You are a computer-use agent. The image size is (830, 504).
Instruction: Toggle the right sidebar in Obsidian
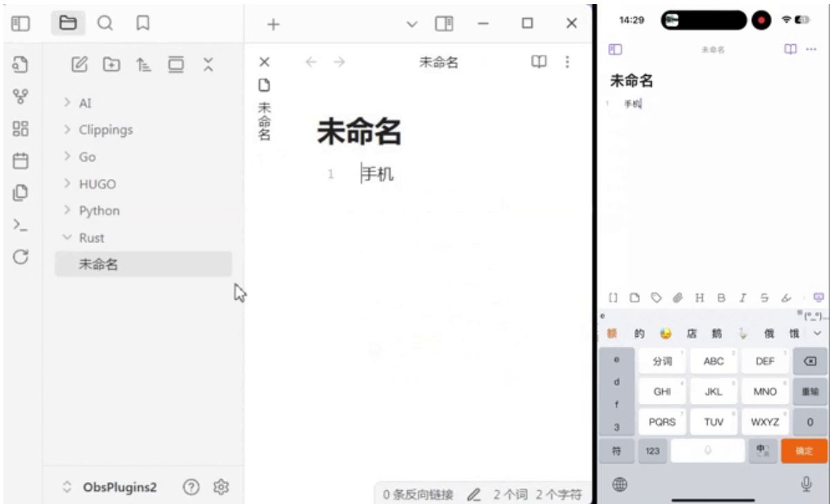[444, 24]
